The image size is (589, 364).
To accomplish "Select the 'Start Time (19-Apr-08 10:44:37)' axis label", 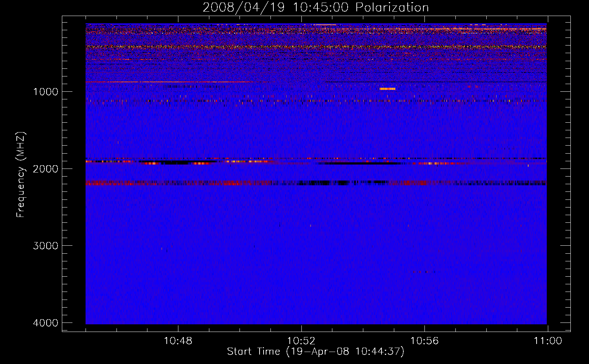I will point(316,352).
